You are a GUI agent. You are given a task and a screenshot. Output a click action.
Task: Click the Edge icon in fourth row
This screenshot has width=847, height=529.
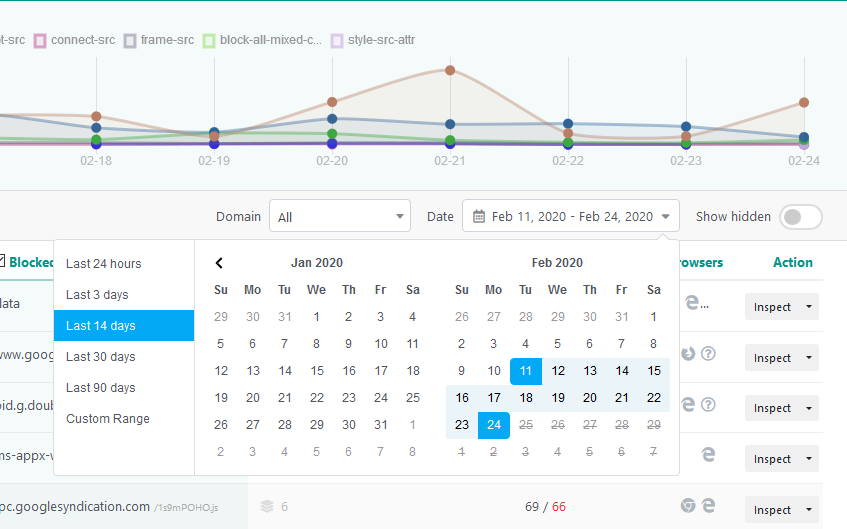pyautogui.click(x=705, y=455)
